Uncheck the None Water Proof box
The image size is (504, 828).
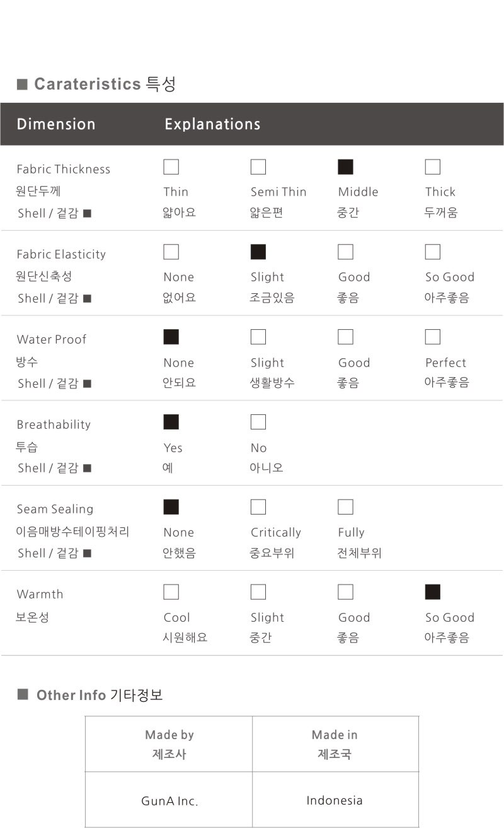(x=171, y=337)
